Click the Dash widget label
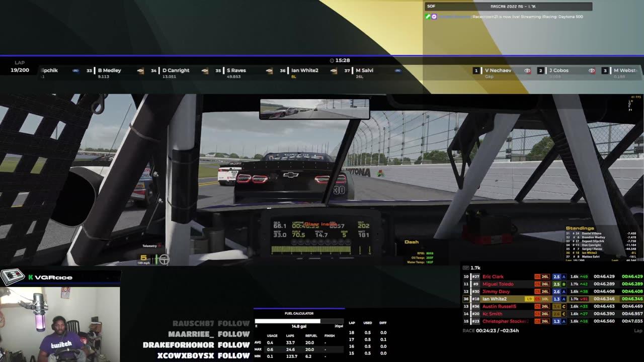The height and width of the screenshot is (362, 644). point(412,242)
